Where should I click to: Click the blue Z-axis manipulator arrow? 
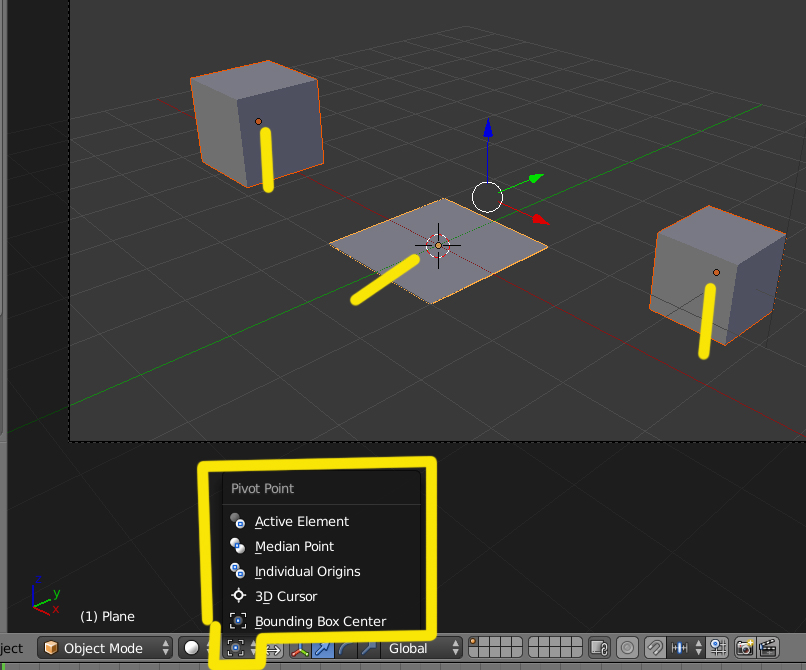click(488, 128)
